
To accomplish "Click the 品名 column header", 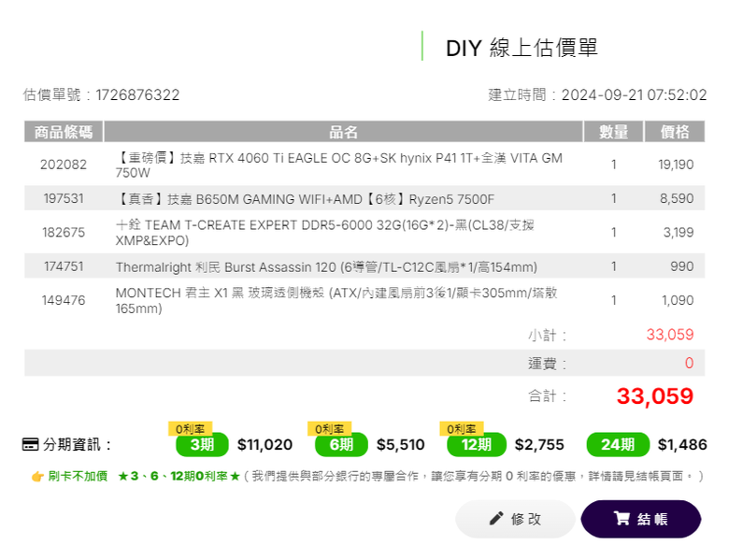I will pyautogui.click(x=343, y=132).
